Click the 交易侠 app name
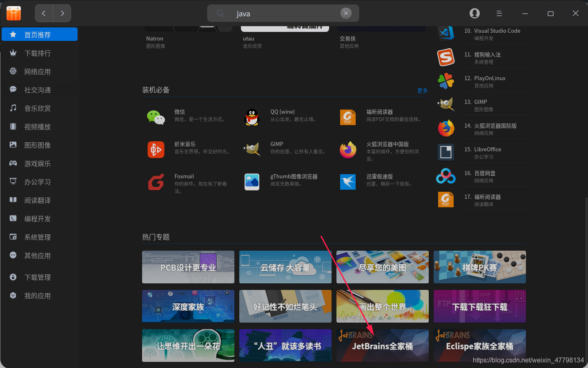This screenshot has height=368, width=588. [347, 38]
